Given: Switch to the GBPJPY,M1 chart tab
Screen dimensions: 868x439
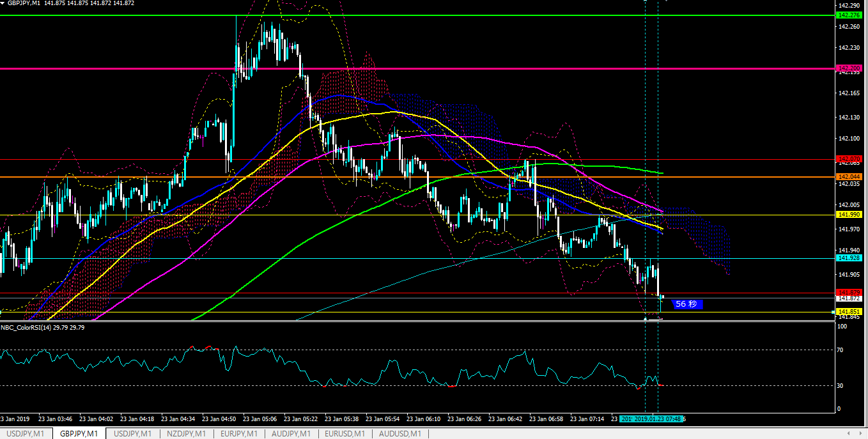Looking at the screenshot, I should 79,434.
